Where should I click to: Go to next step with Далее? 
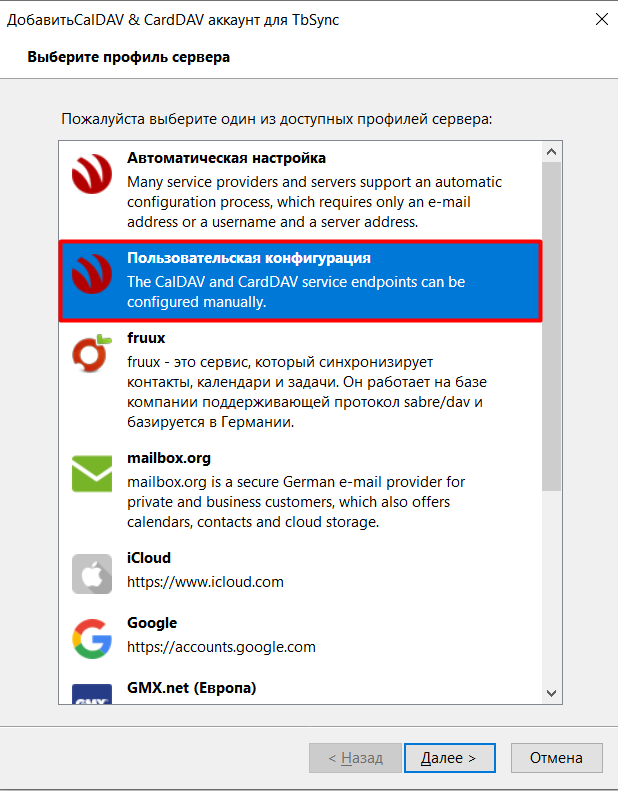tap(450, 758)
